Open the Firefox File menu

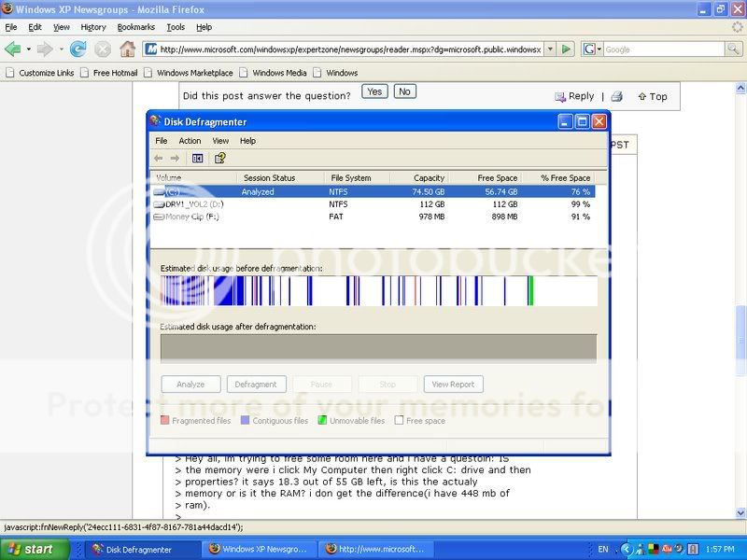click(11, 27)
